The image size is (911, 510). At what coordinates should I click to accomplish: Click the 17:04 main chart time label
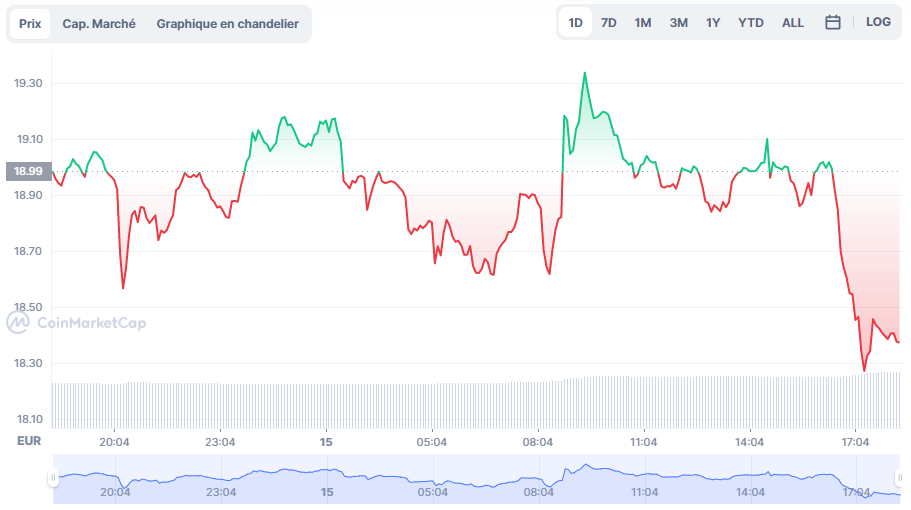855,442
